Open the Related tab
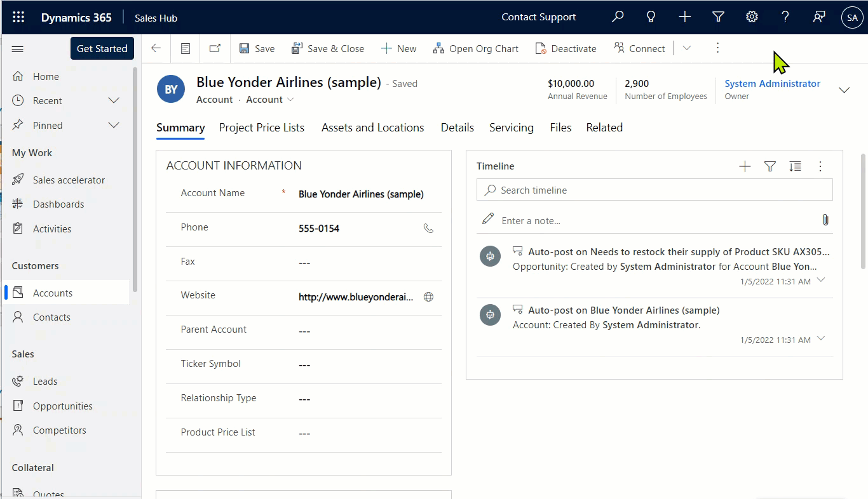Screen dimensions: 868x499 coord(604,128)
